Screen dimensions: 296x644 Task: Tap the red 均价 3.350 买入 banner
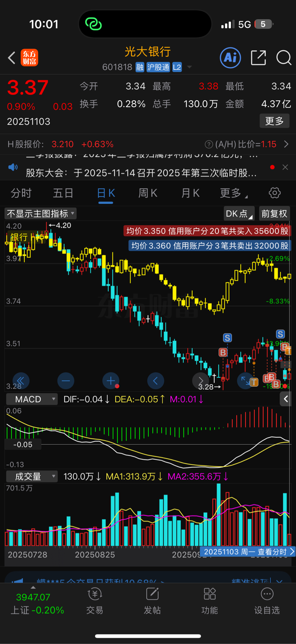point(207,231)
